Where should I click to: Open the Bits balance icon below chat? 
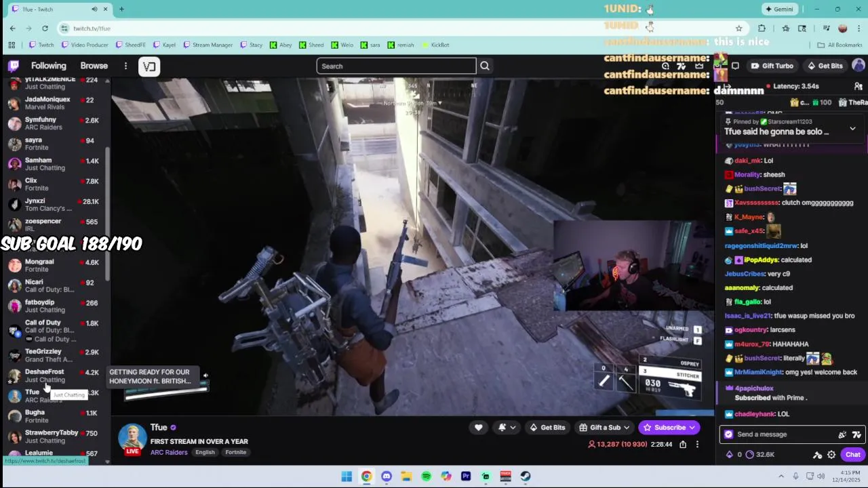[x=730, y=455]
